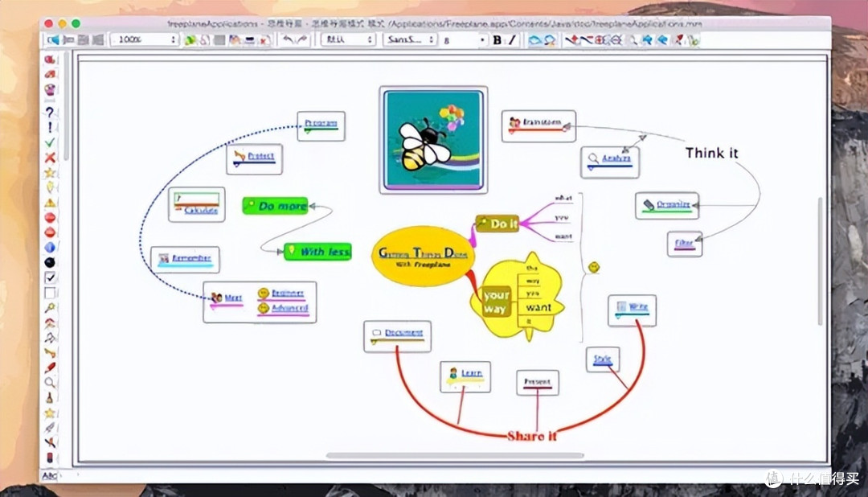The height and width of the screenshot is (497, 868).
Task: Toggle bold formatting
Action: point(497,40)
